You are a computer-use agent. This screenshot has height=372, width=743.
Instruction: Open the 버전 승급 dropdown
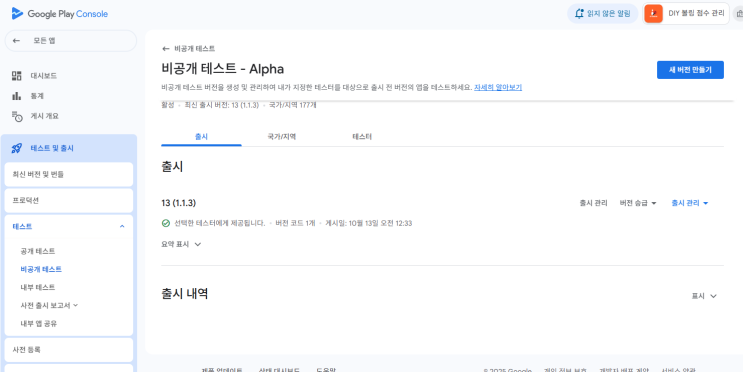(638, 203)
